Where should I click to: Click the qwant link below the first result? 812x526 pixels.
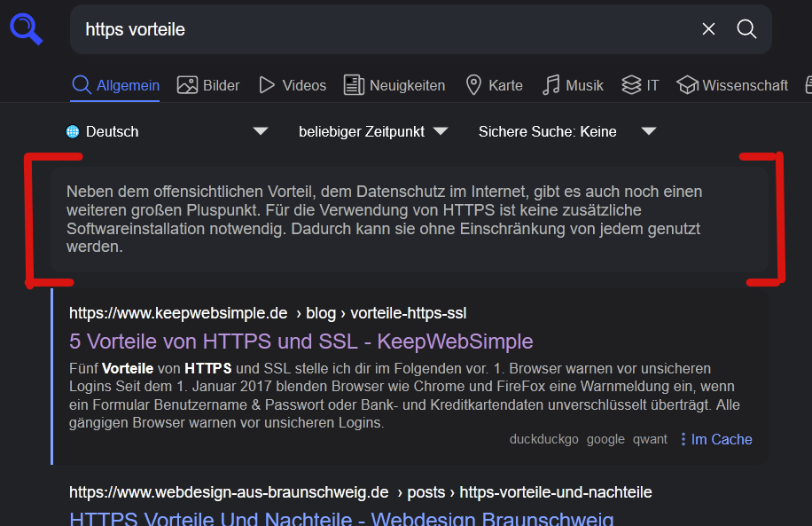pos(650,439)
